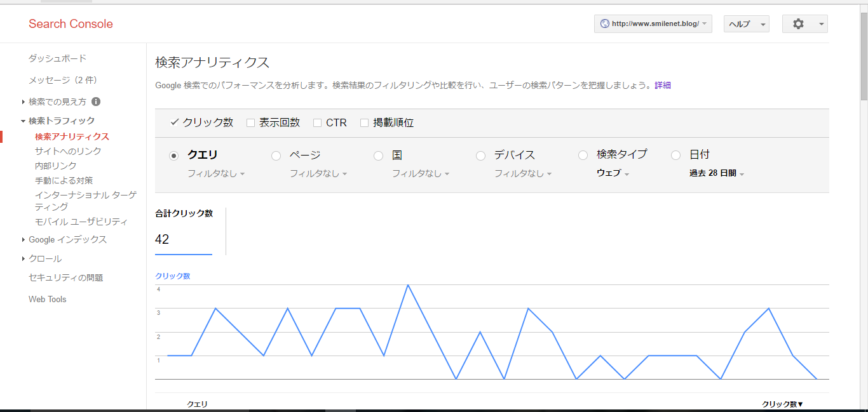Click globe icon in site selector
Viewport: 868px width, 412px height.
point(604,24)
